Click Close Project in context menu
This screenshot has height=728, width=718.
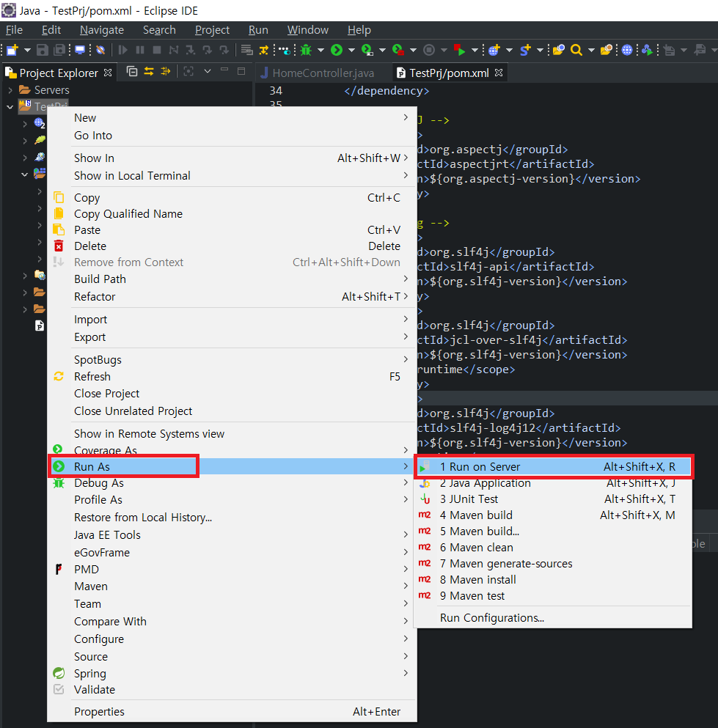232,394
